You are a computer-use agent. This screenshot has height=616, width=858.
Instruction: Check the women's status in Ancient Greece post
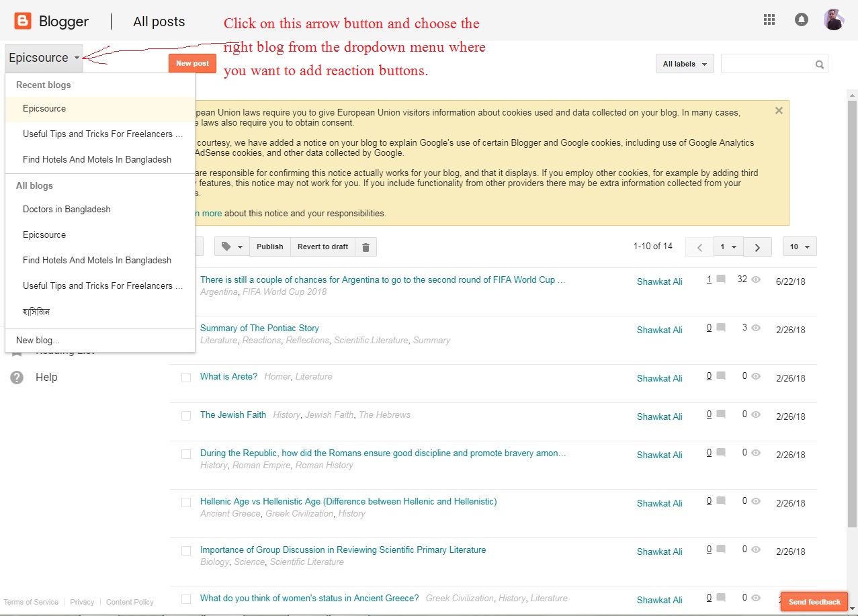click(x=186, y=599)
